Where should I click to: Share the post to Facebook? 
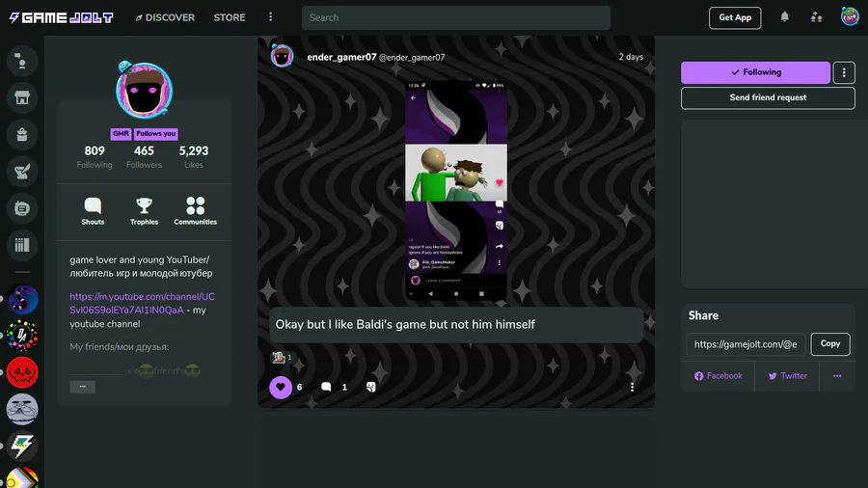(x=718, y=376)
